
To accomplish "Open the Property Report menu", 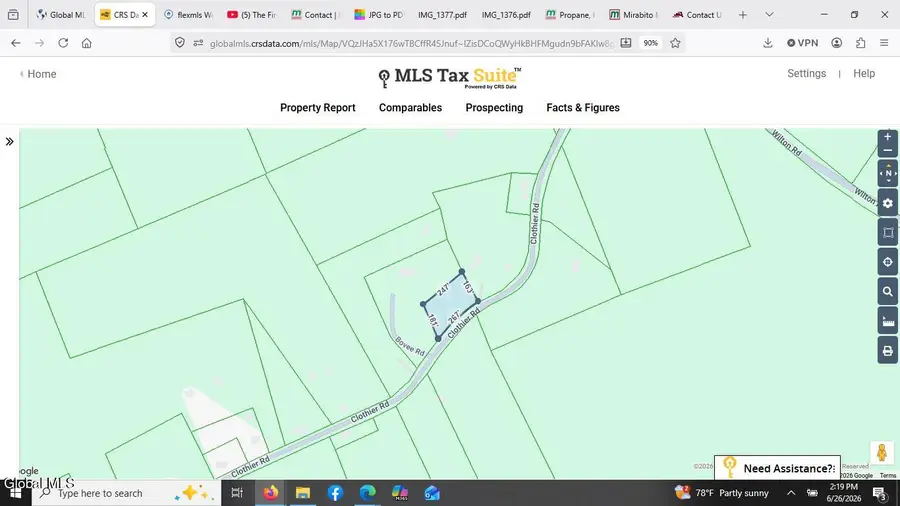I will [317, 108].
